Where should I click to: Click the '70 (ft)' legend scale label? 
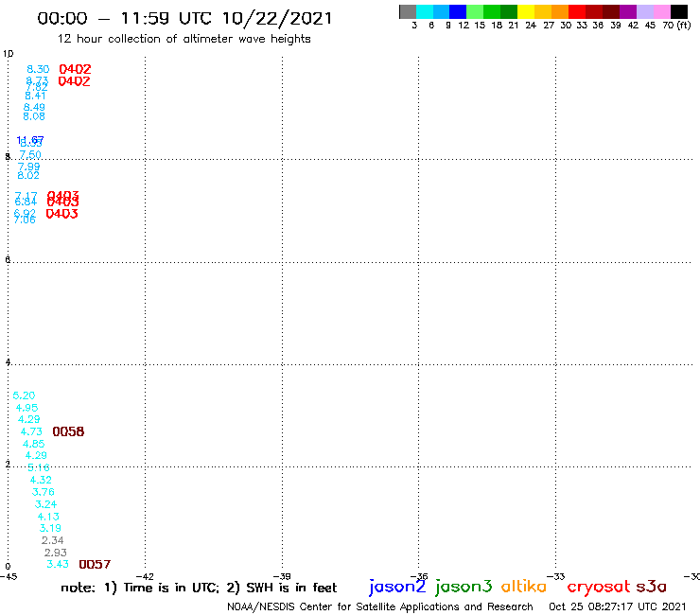click(x=676, y=25)
